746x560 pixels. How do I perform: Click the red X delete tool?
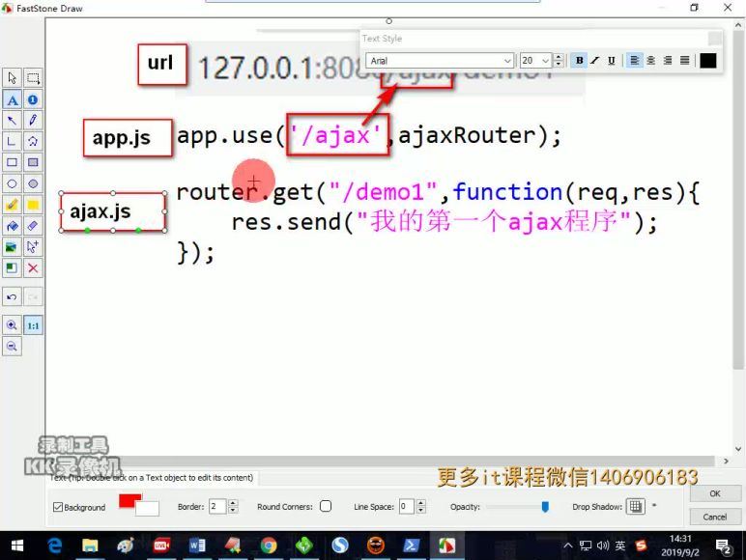click(33, 268)
